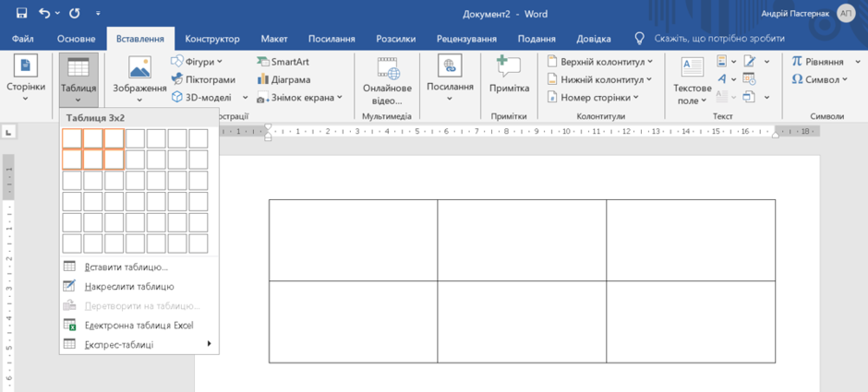Click the Table (Таблиця) ribbon button
The height and width of the screenshot is (392, 868).
coord(78,79)
